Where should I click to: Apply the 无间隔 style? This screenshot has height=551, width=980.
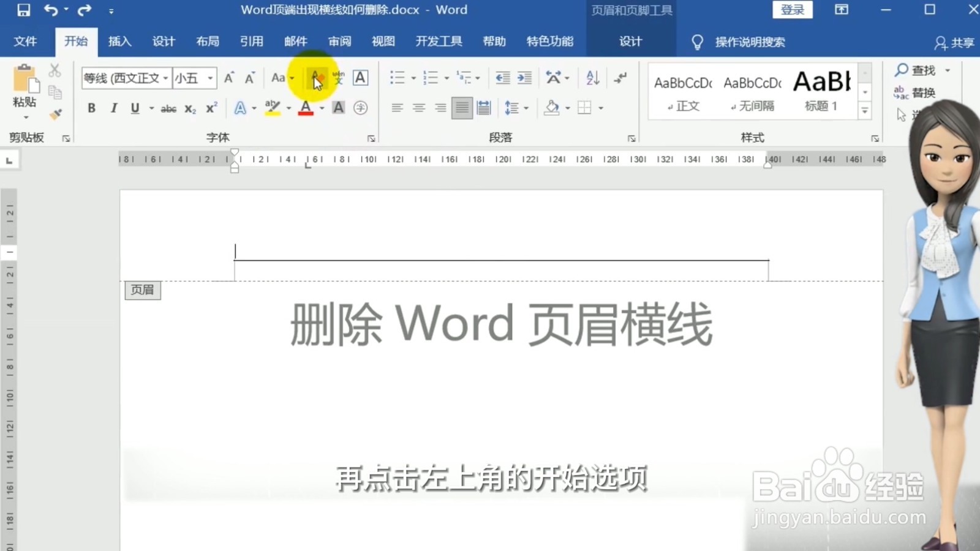pos(752,92)
